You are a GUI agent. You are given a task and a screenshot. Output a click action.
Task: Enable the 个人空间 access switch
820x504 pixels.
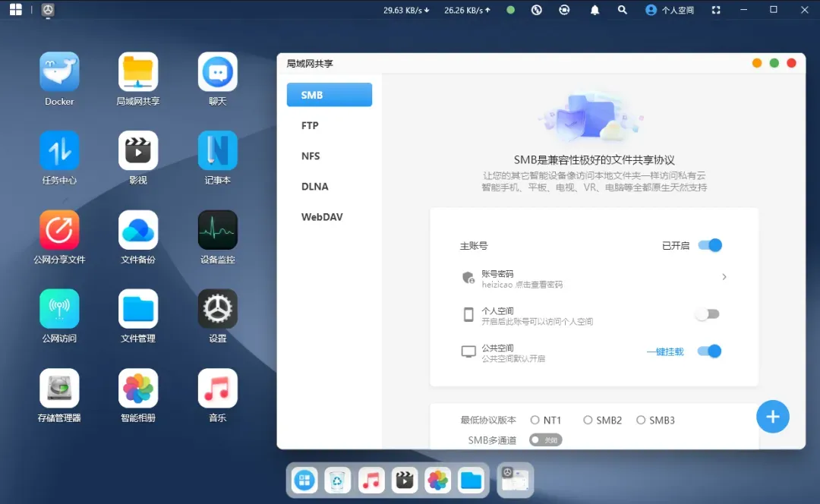(708, 314)
